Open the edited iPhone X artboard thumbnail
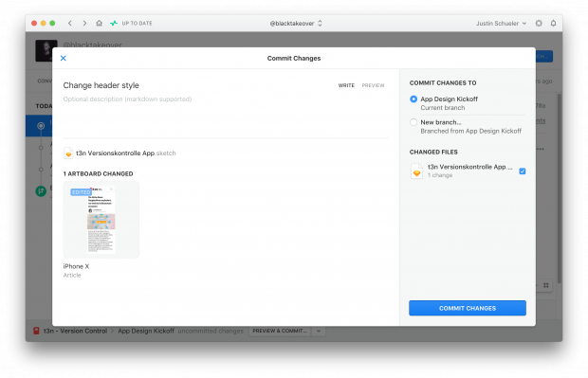This screenshot has width=588, height=378. pyautogui.click(x=101, y=220)
